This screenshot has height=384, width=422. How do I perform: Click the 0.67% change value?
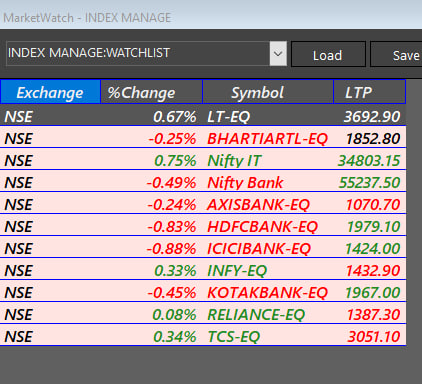(175, 117)
